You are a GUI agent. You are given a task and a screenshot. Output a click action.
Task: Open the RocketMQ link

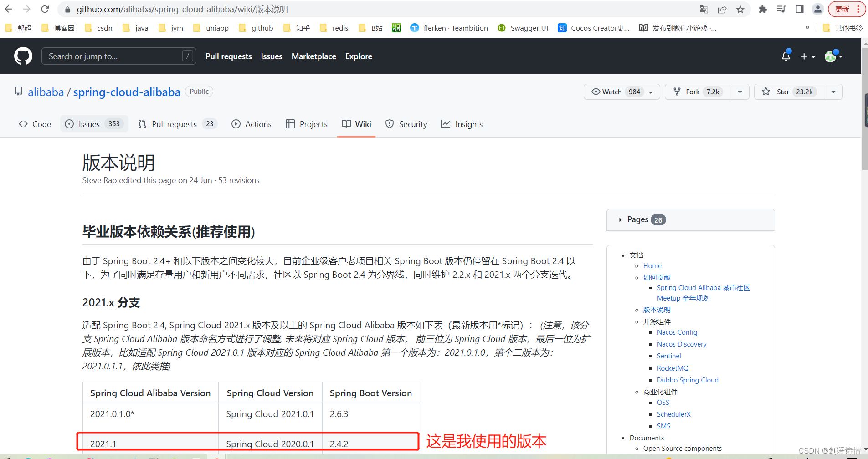(673, 368)
